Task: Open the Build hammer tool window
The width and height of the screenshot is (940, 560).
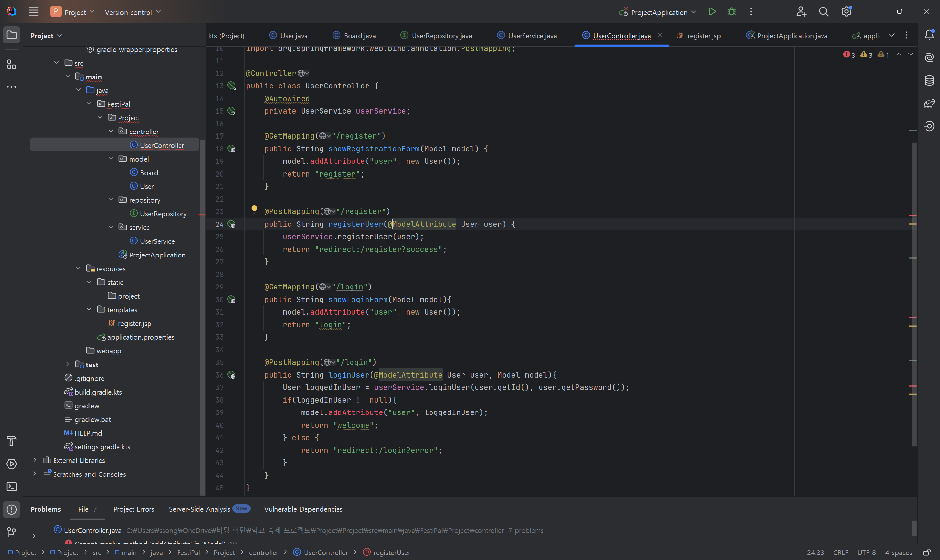Action: click(12, 441)
